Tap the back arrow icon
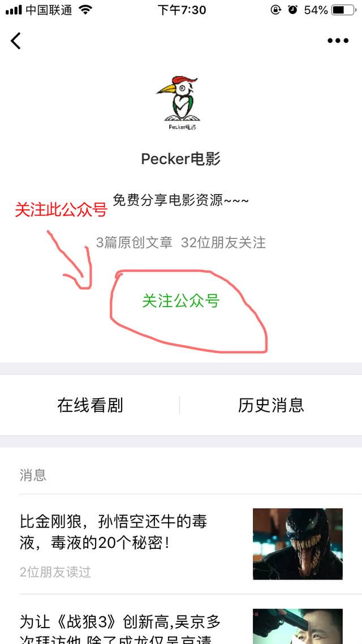The width and height of the screenshot is (362, 644). pos(16,41)
